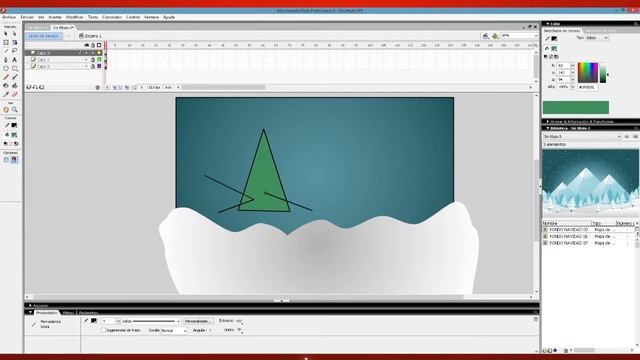This screenshot has width=640, height=360.
Task: Toggle lock on the third layer
Action: 93,66
